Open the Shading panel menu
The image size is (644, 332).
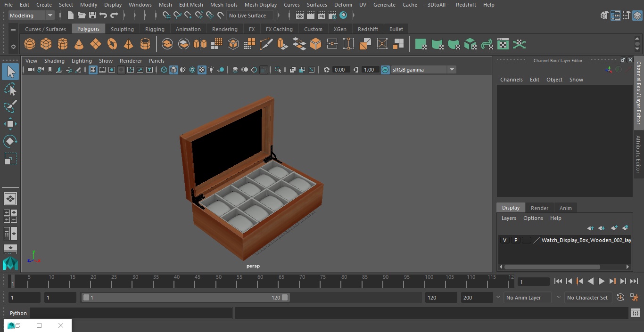[x=54, y=61]
